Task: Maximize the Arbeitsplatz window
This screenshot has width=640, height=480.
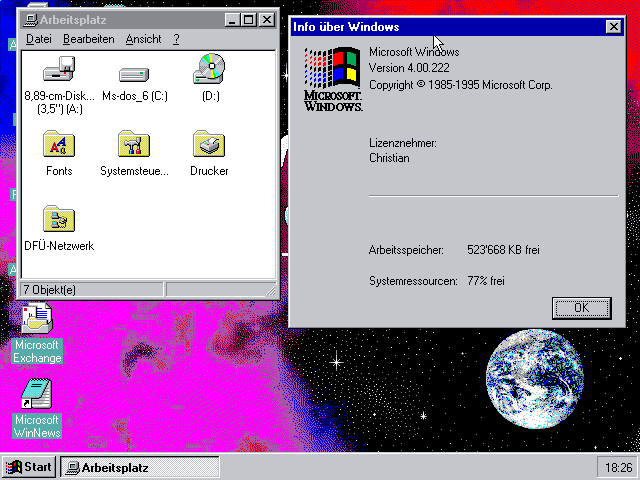Action: tap(248, 20)
